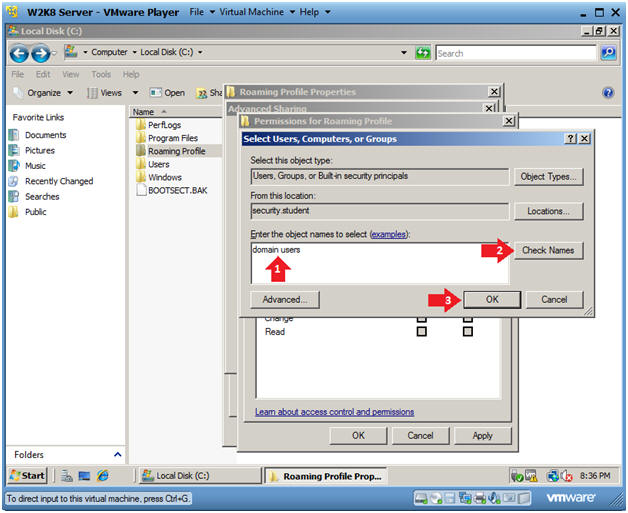This screenshot has width=628, height=513.
Task: Click the Check Names button
Action: (x=547, y=250)
